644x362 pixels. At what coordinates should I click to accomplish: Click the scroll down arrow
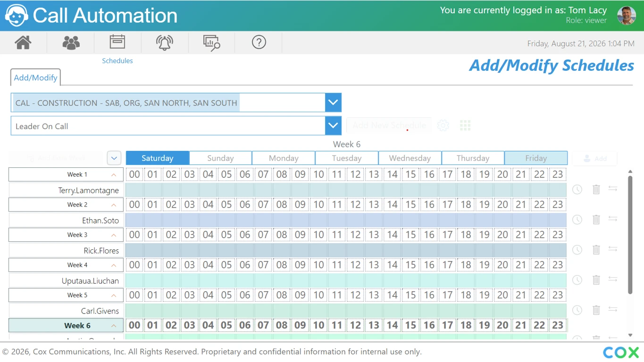[x=630, y=335]
